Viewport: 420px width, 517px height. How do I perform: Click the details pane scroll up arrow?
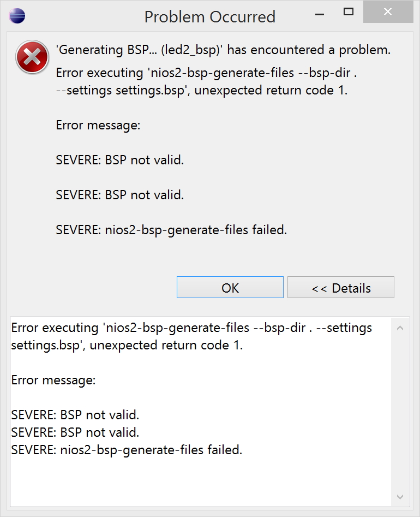pyautogui.click(x=400, y=328)
